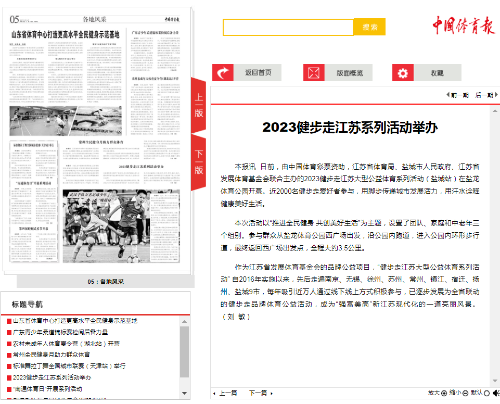The height and width of the screenshot is (404, 500).
Task: Open the 下一篇 next article link
Action: (261, 393)
